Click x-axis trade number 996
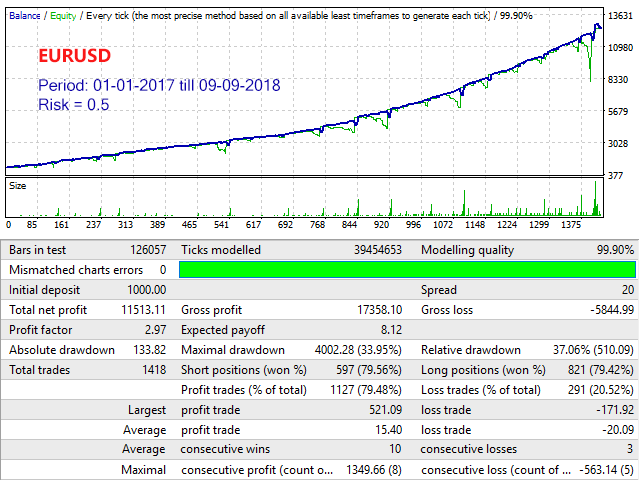640x480 pixels. click(x=413, y=224)
